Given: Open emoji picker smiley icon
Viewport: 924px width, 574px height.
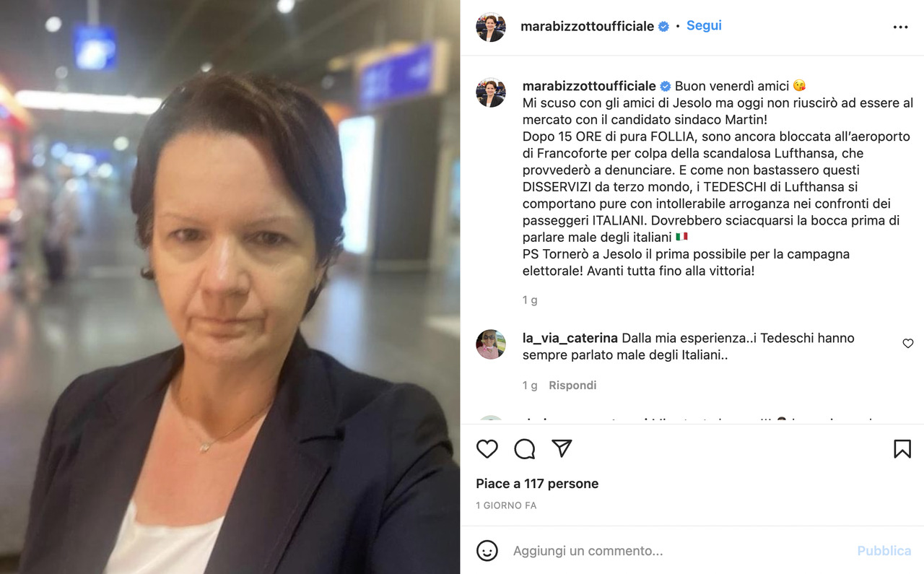Looking at the screenshot, I should tap(487, 551).
